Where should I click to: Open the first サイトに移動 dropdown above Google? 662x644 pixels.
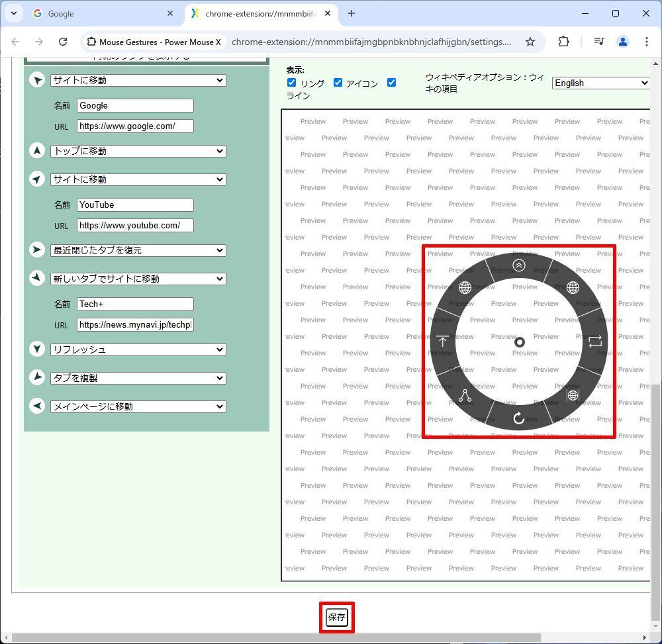coord(138,80)
